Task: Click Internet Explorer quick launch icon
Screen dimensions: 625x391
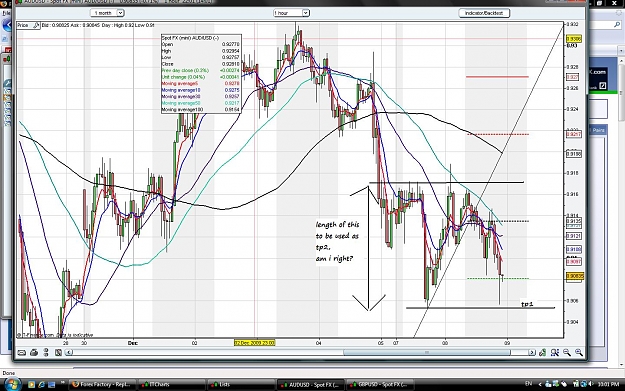Action: pos(41,385)
